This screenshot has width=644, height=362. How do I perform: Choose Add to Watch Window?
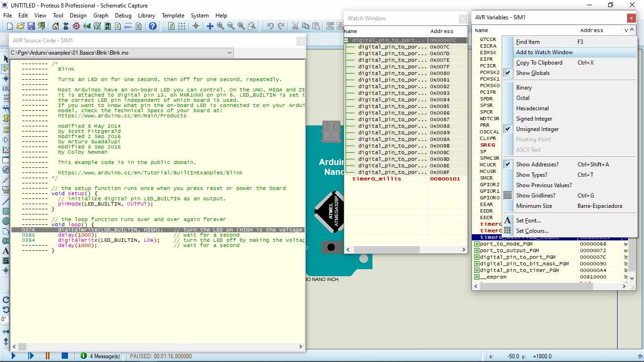click(570, 52)
